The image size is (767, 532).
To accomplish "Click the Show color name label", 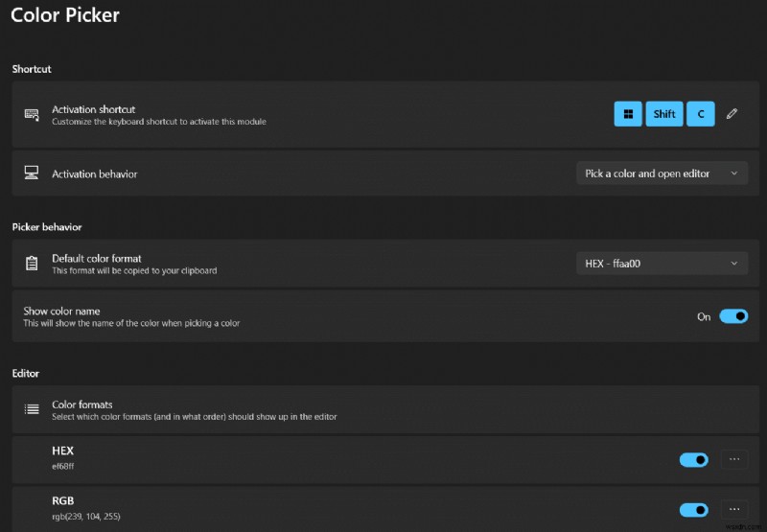I will 61,311.
